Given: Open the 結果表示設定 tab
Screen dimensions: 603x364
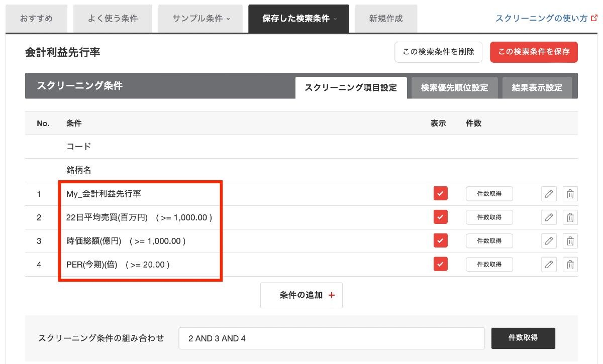Looking at the screenshot, I should (x=537, y=88).
